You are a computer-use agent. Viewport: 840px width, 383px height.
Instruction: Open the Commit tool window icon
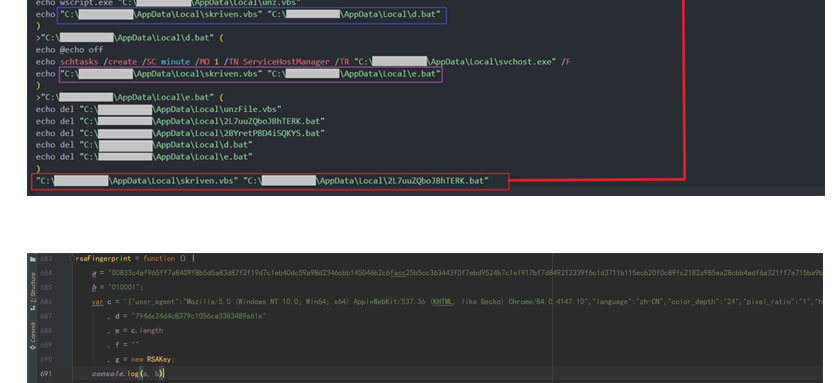[33, 347]
